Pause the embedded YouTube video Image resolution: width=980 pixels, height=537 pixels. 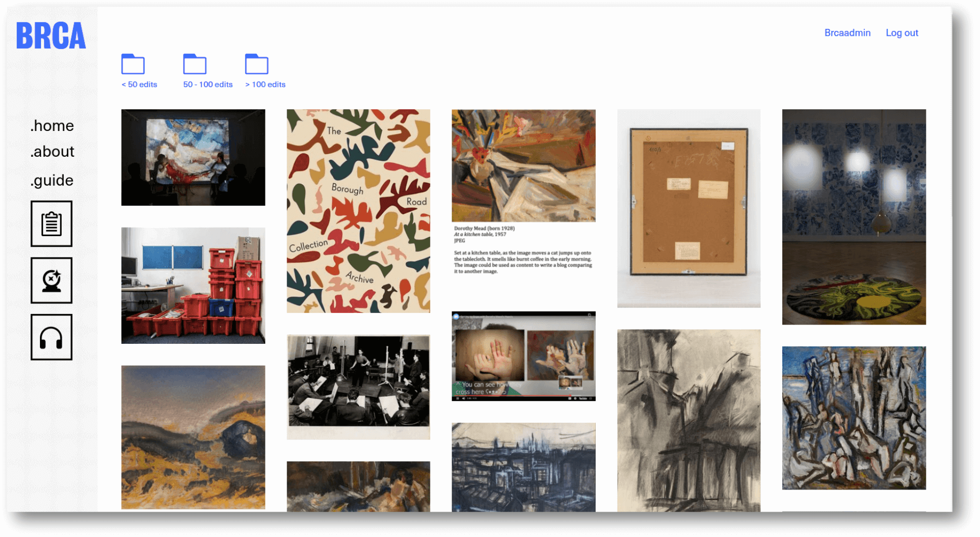(x=458, y=398)
